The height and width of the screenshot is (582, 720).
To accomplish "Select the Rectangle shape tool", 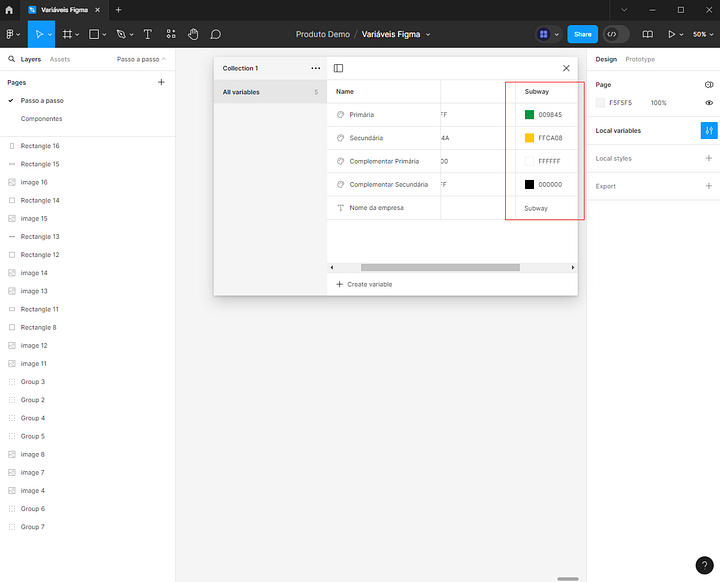I will coord(94,34).
